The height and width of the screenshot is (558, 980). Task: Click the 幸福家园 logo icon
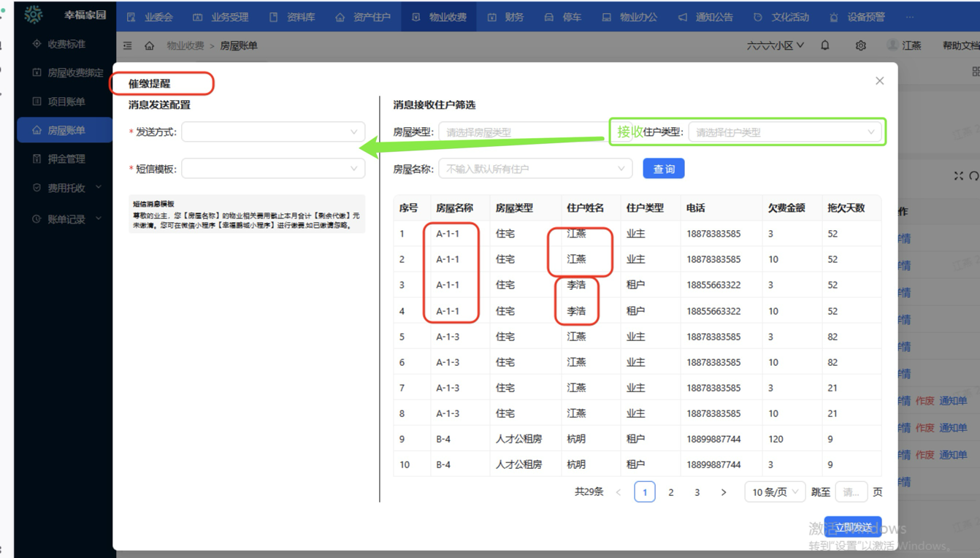pos(34,15)
